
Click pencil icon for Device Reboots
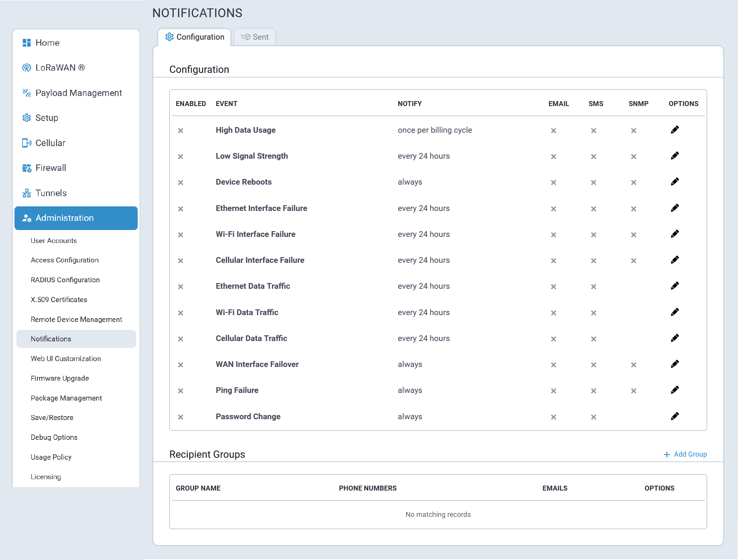coord(674,182)
